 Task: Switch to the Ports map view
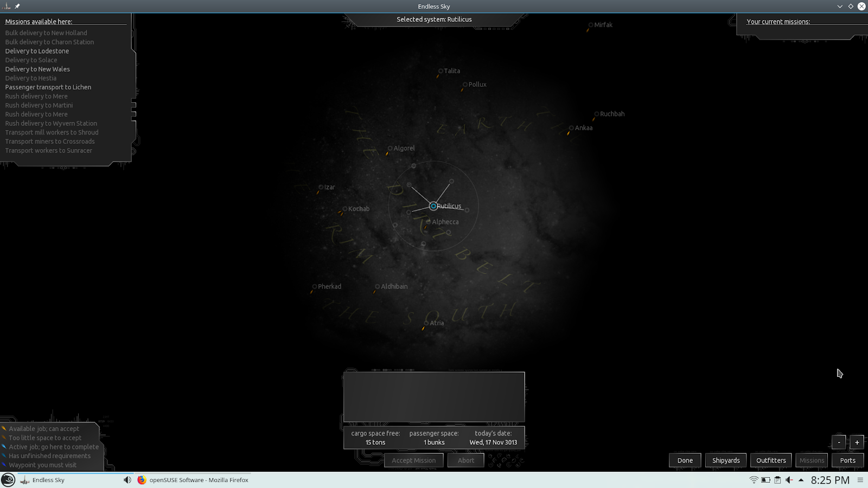click(x=847, y=460)
